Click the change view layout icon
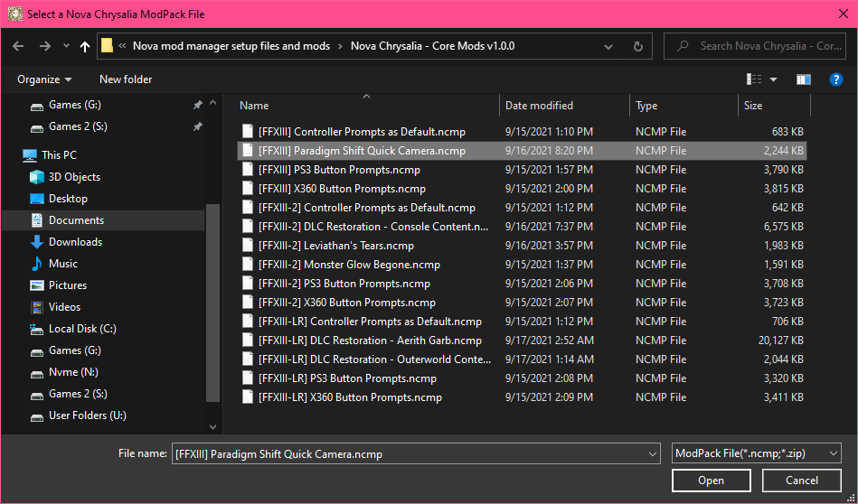 [754, 79]
